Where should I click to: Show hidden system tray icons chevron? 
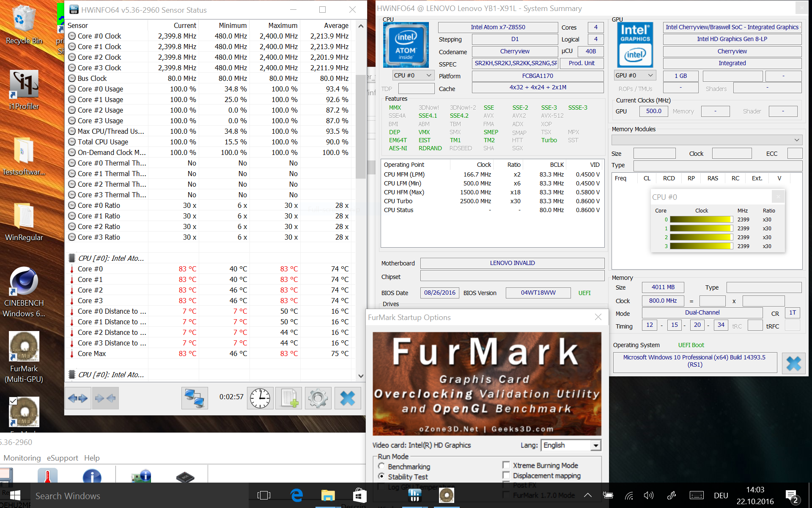[588, 495]
